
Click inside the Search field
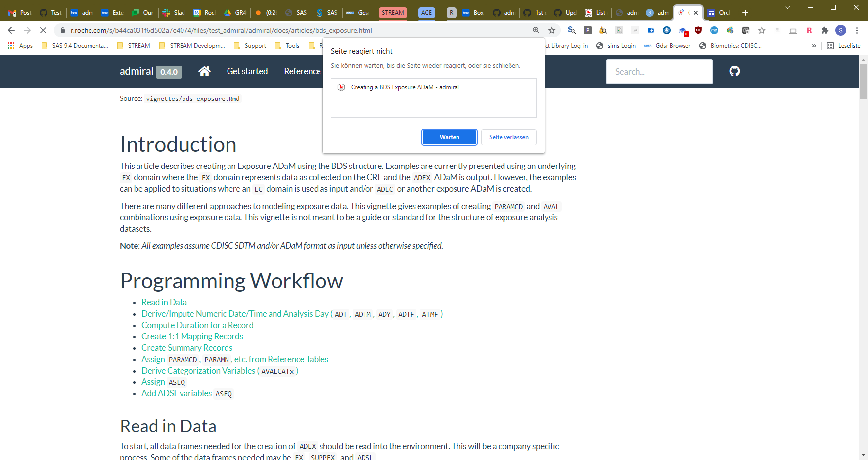[x=659, y=71]
